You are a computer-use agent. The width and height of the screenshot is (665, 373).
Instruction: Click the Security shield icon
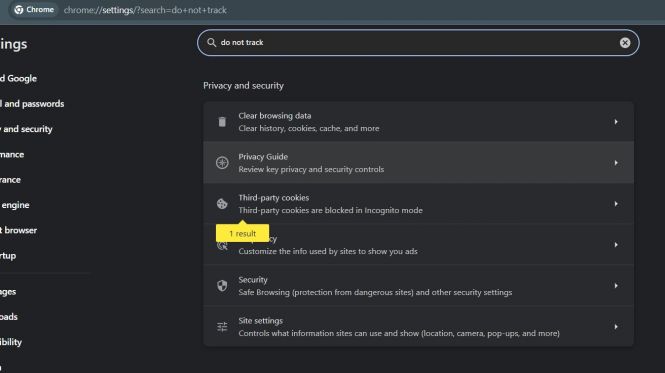[x=222, y=286]
